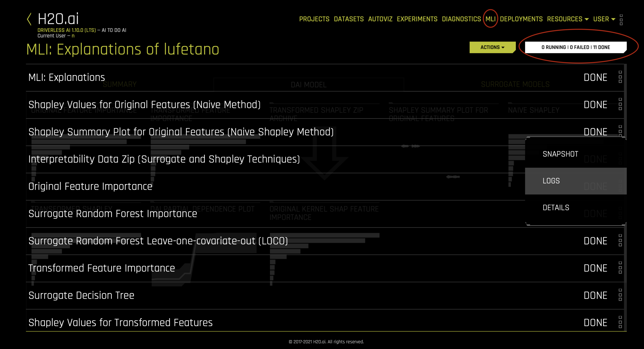Screen dimensions: 644x349
Task: Open three-dot menu for Surrogate Random Forest LOCO
Action: coord(620,241)
